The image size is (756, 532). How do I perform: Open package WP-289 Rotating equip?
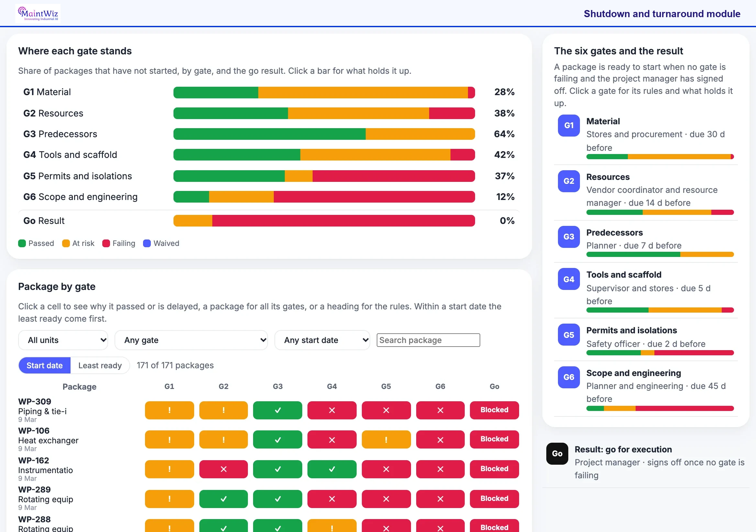46,498
